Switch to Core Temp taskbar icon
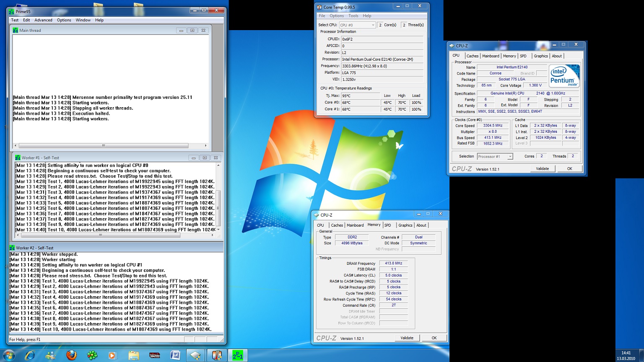 [217, 355]
